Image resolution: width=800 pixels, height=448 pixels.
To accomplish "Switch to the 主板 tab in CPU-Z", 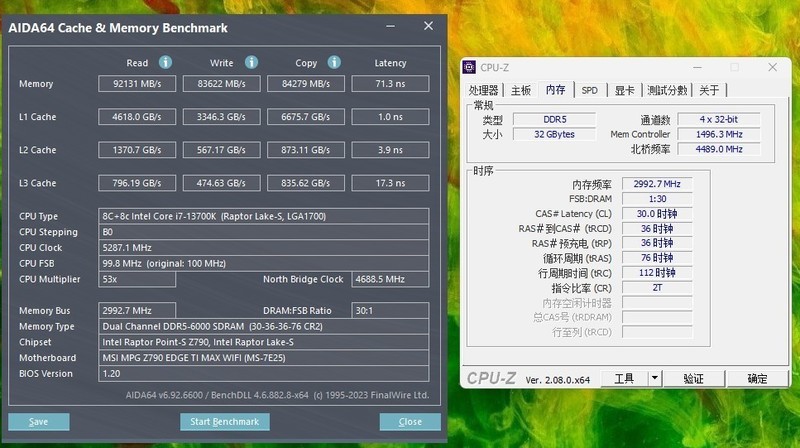I will point(521,90).
